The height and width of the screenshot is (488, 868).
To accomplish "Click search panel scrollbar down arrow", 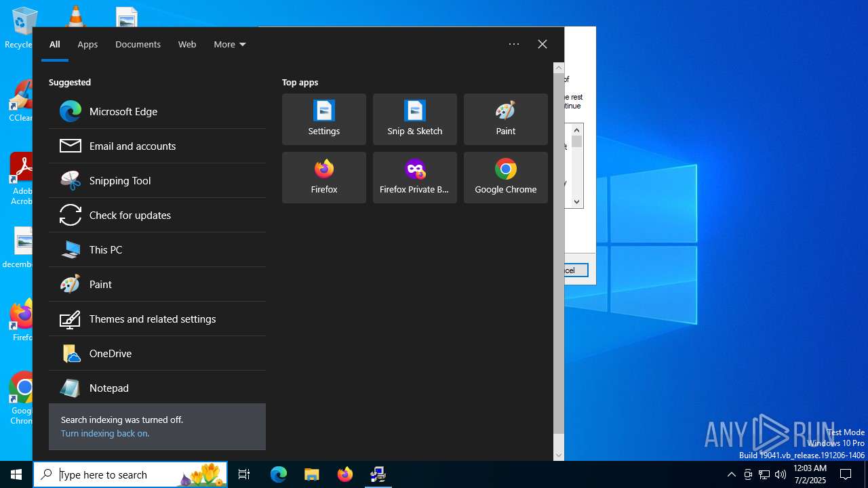I will [559, 455].
